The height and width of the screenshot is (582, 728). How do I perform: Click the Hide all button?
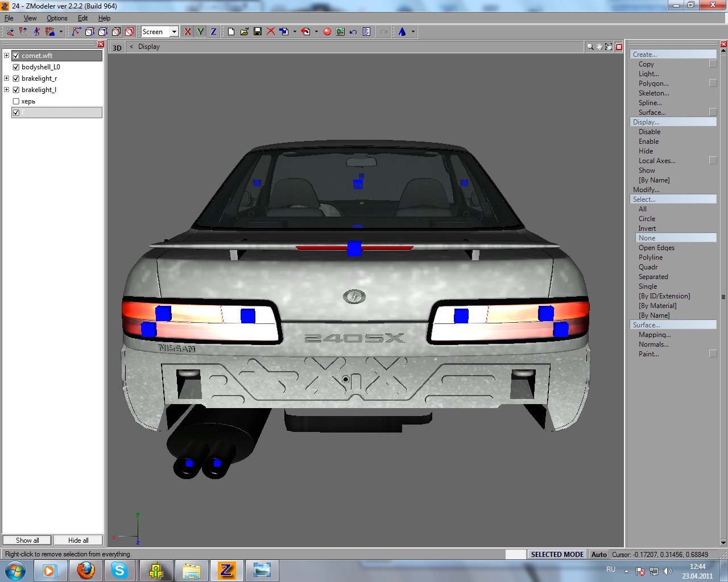(78, 541)
